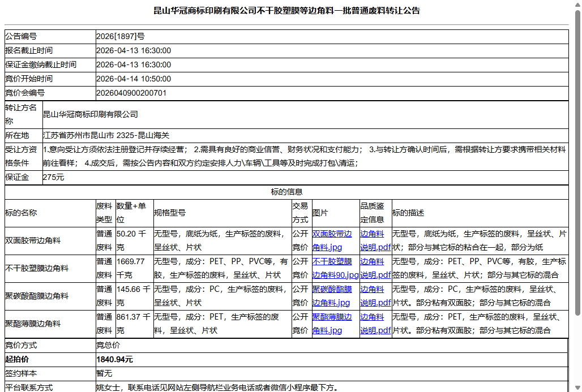Select the starting price 1840.94元
582x392 pixels.
[x=115, y=359]
